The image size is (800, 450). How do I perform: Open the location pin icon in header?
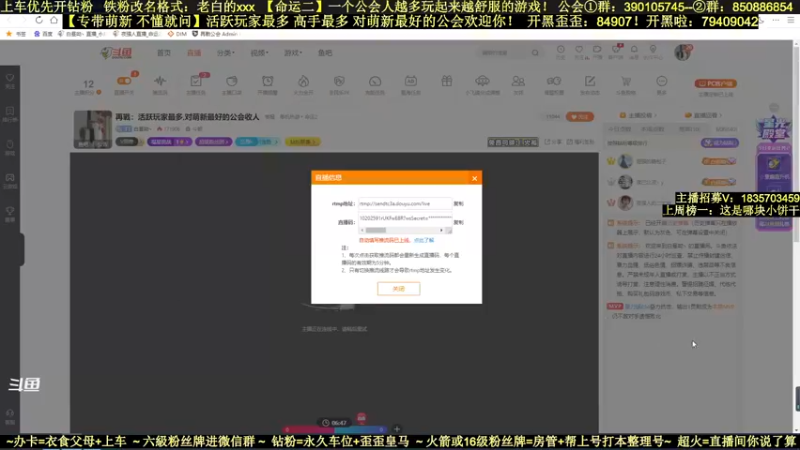coord(653,50)
